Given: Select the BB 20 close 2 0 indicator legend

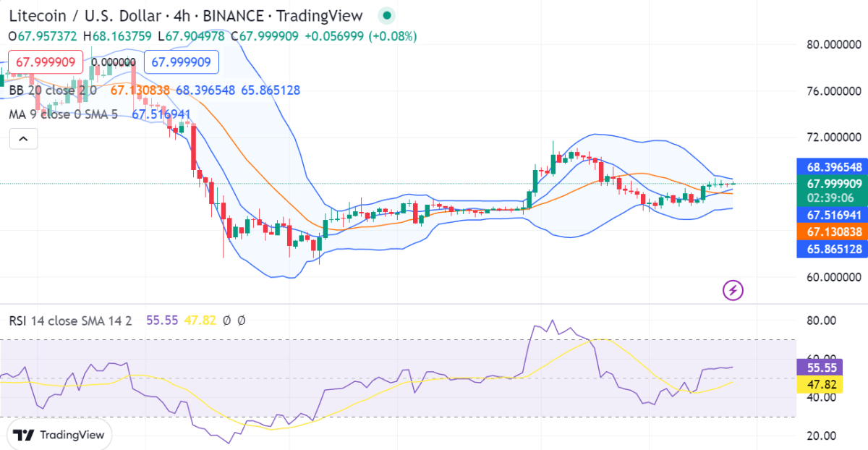Looking at the screenshot, I should click(x=53, y=90).
